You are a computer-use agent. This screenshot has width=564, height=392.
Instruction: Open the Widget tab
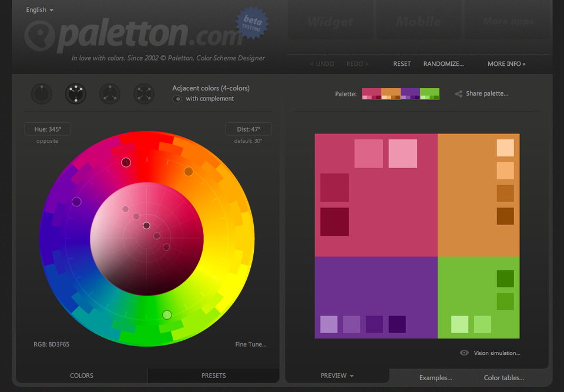[331, 22]
